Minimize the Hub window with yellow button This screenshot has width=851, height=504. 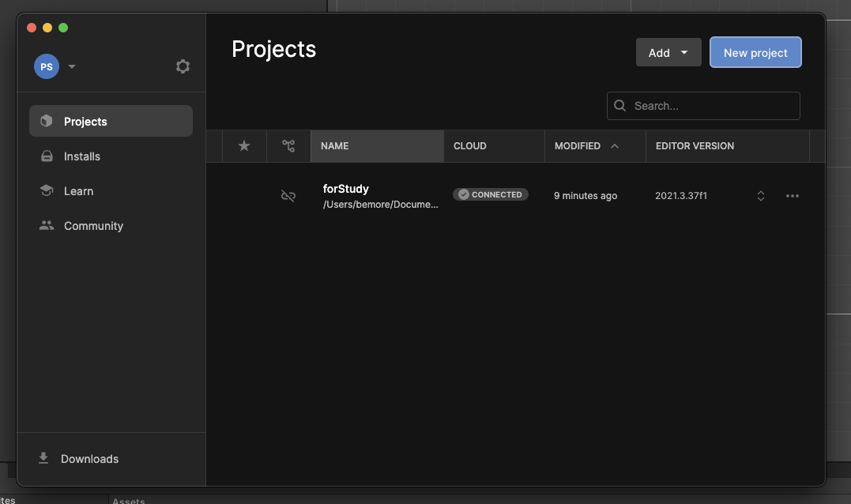point(47,28)
